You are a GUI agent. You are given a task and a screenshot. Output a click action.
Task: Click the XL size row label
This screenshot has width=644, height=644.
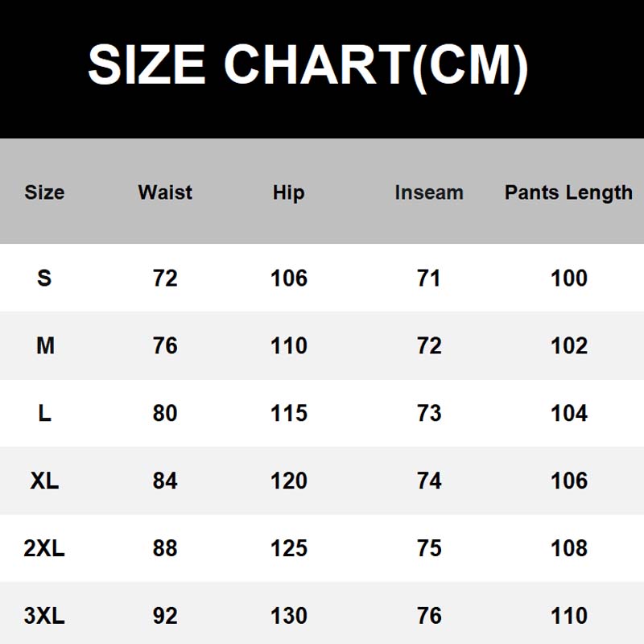[44, 480]
